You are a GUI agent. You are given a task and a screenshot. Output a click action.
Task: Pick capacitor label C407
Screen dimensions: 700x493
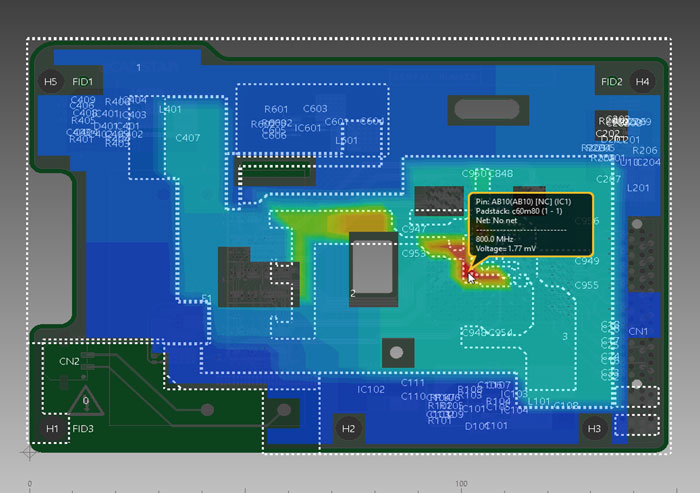click(x=188, y=138)
